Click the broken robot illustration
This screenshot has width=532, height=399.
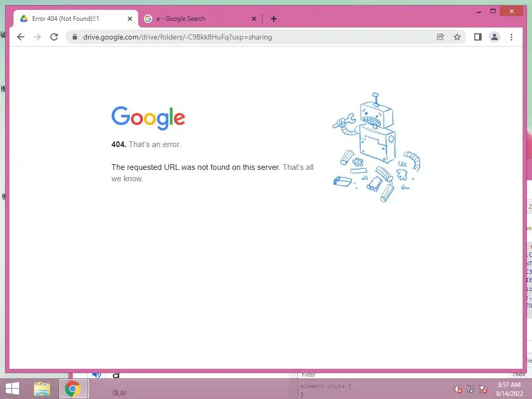(x=377, y=147)
